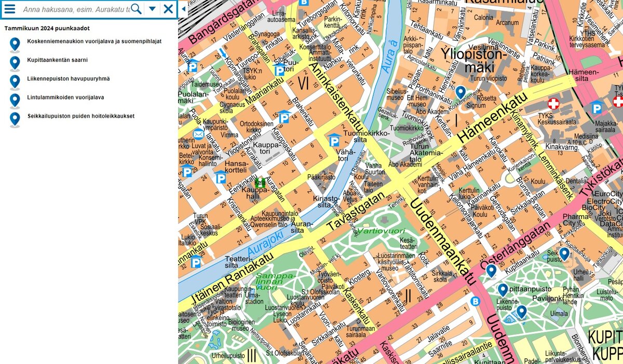
Task: Expand the search options dropdown arrow
Action: tap(152, 9)
